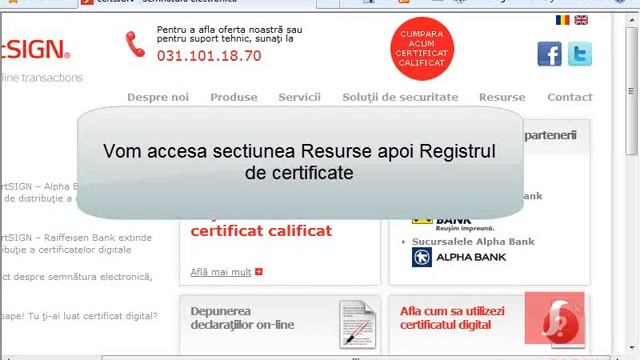Open Depunerea declarațiilor on-line link

242,318
